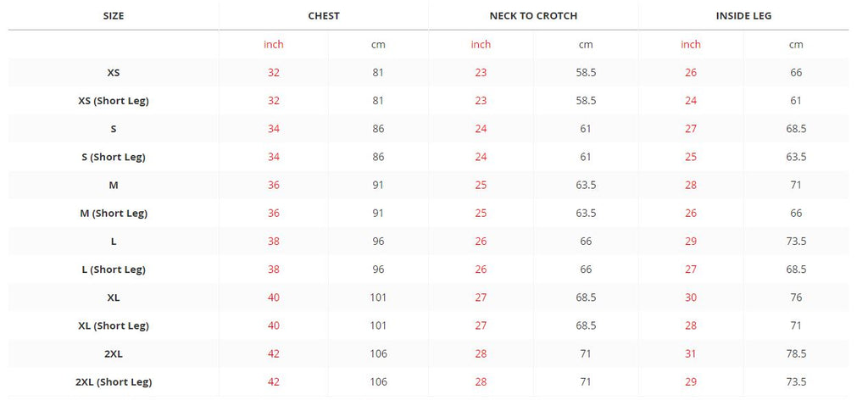Click the L inside leg 29 inch value
Image resolution: width=868 pixels, height=417 pixels.
pyautogui.click(x=691, y=242)
